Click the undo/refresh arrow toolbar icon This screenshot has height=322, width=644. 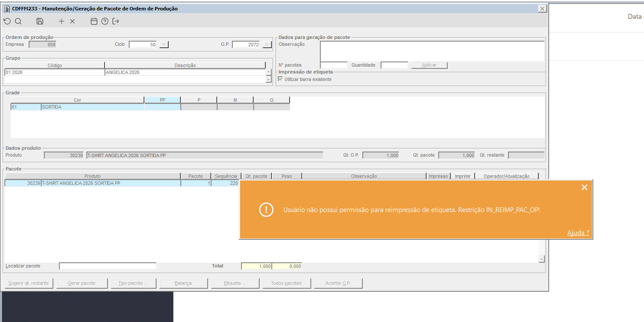(7, 21)
